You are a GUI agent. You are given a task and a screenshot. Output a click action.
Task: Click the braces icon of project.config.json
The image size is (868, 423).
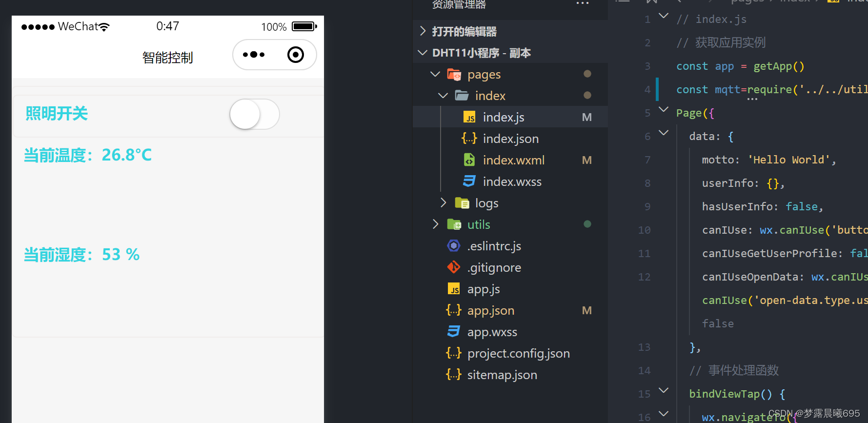click(454, 353)
